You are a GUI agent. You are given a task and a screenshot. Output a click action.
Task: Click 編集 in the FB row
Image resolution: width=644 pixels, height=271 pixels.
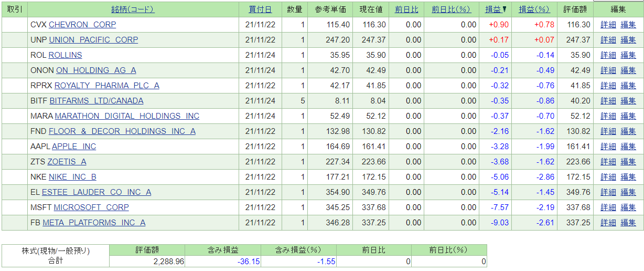click(628, 223)
